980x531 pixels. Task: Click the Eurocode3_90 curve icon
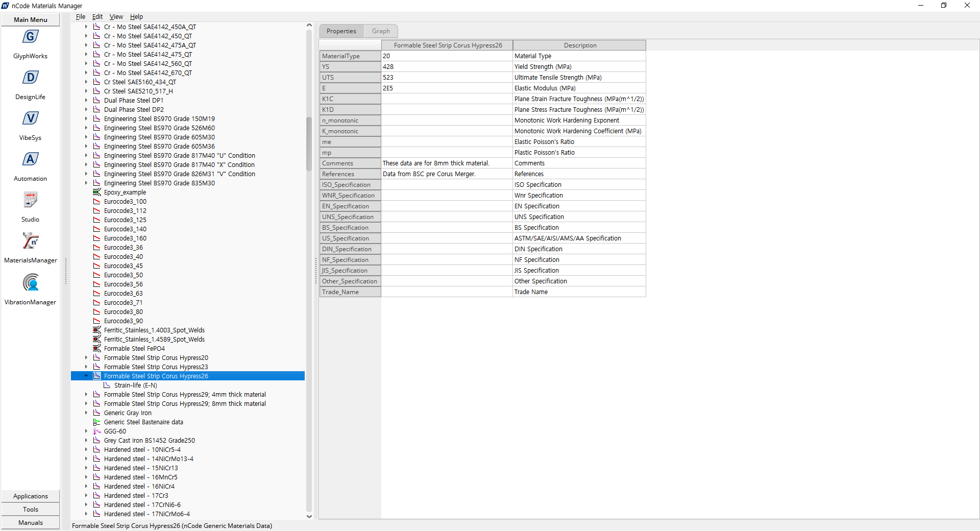pyautogui.click(x=97, y=321)
